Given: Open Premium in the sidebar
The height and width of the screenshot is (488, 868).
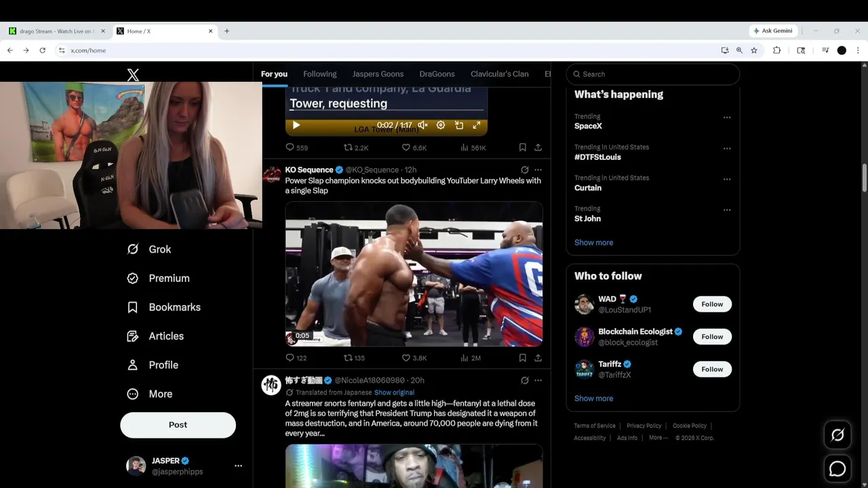Looking at the screenshot, I should (x=159, y=279).
